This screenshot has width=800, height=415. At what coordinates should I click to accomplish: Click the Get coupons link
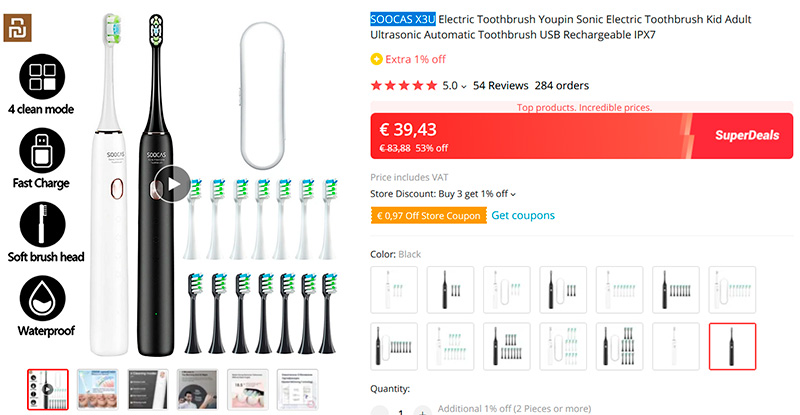pos(522,215)
